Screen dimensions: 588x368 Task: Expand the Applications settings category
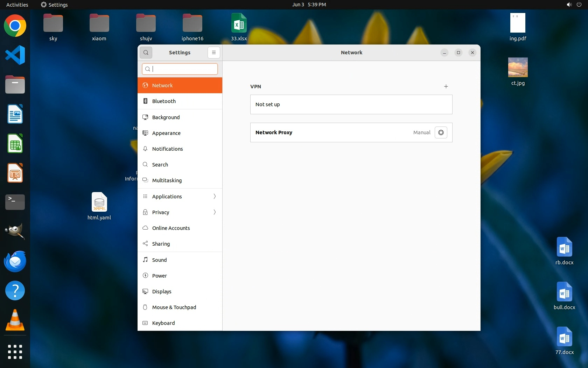click(x=180, y=197)
